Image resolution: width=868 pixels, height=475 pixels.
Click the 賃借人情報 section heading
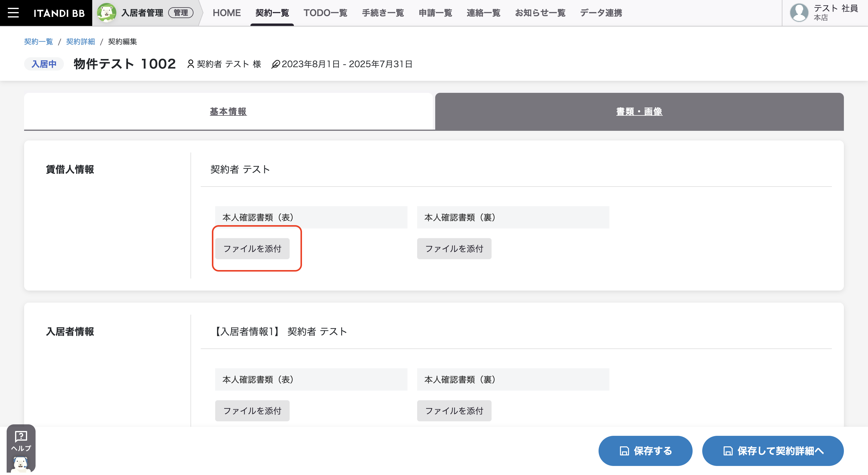[x=70, y=169]
